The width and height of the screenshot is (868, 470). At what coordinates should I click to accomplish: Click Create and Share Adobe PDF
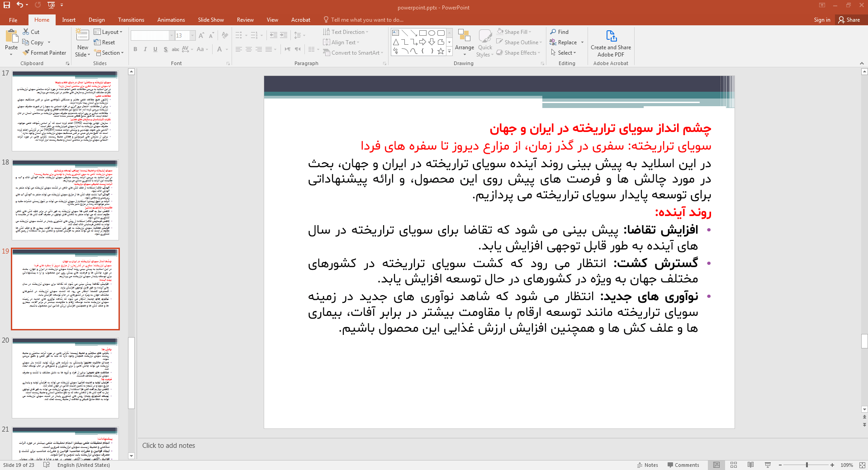click(611, 44)
